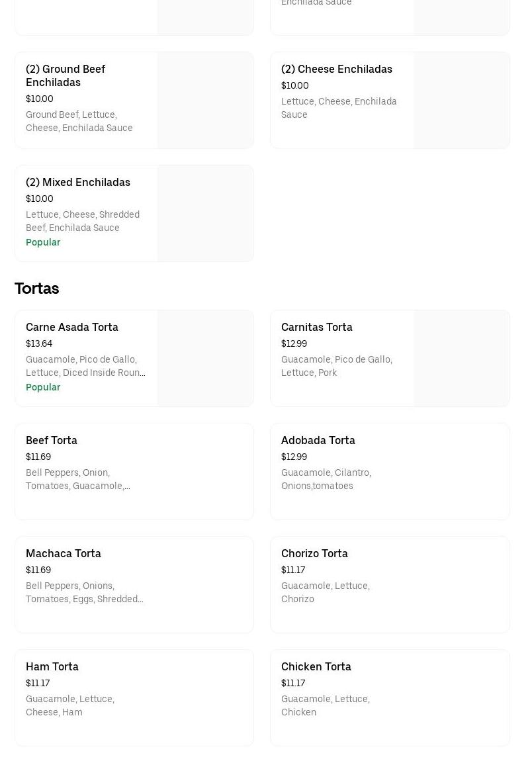This screenshot has height=763, width=532.
Task: Click the Popular tag under Mixed Enchiladas
Action: coord(43,243)
